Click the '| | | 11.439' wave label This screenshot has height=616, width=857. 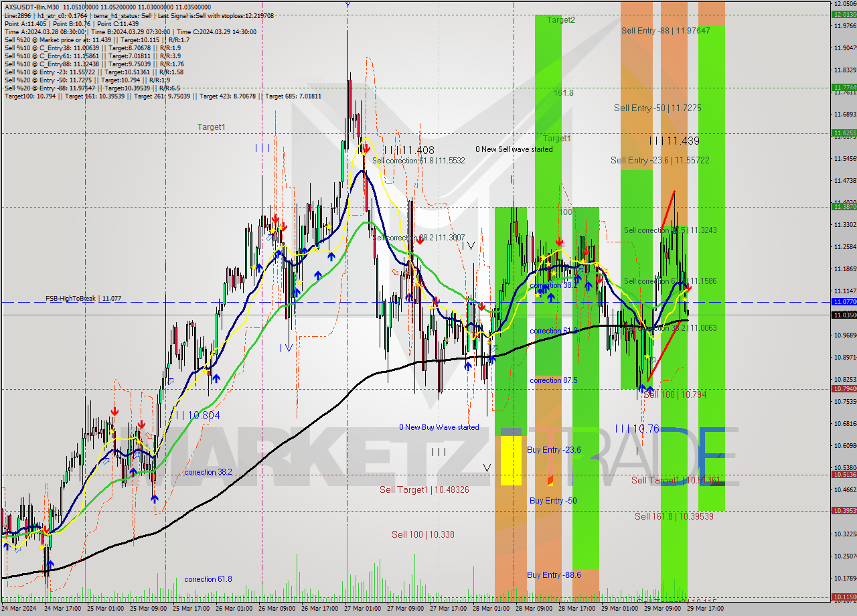674,141
